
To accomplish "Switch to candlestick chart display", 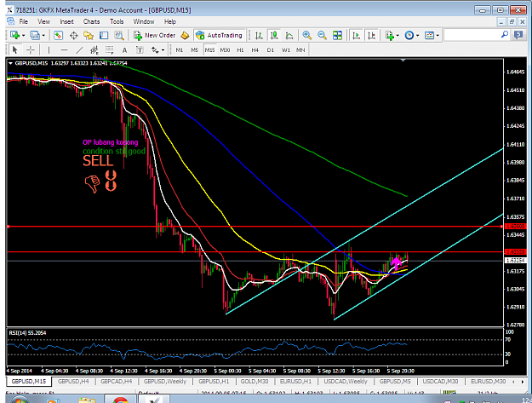I will pyautogui.click(x=274, y=35).
